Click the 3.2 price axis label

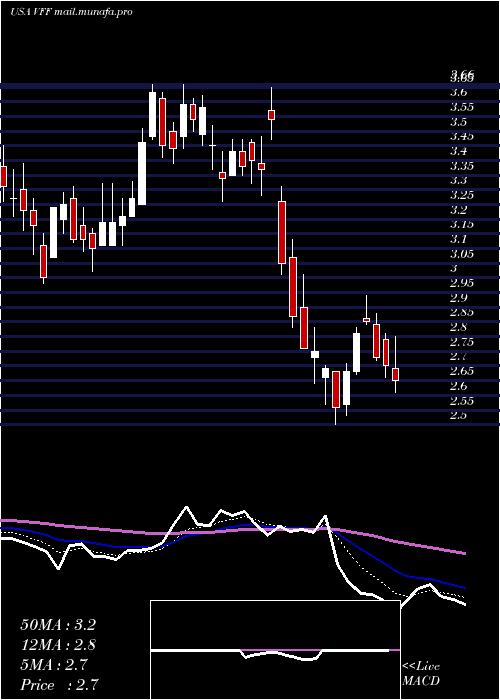pos(458,210)
